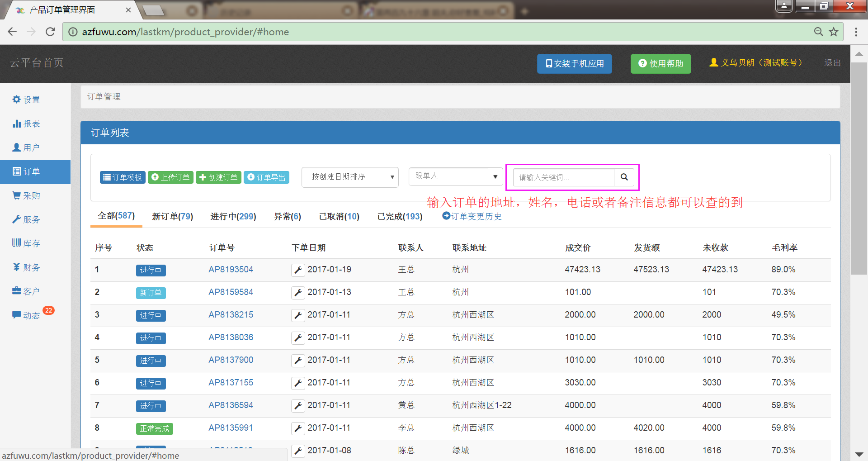Open Chrome three-dot menu
868x461 pixels.
856,32
